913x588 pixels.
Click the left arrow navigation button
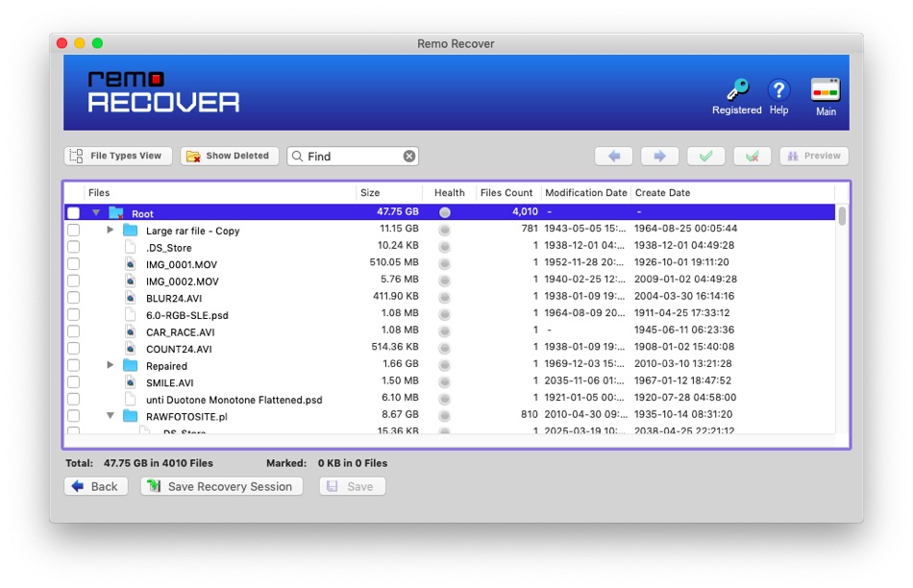[x=614, y=156]
